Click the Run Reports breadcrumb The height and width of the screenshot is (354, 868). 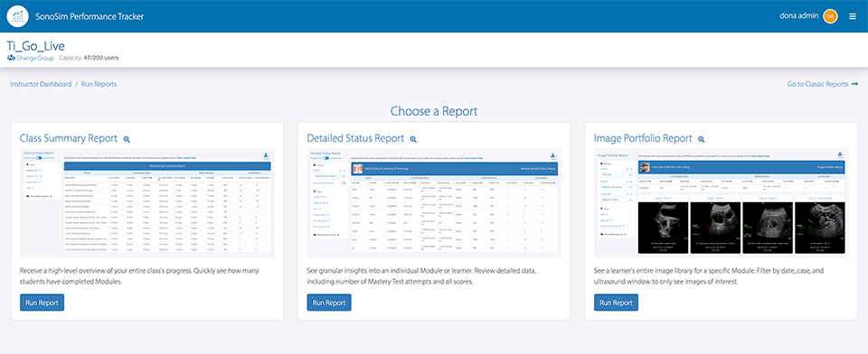pyautogui.click(x=99, y=84)
